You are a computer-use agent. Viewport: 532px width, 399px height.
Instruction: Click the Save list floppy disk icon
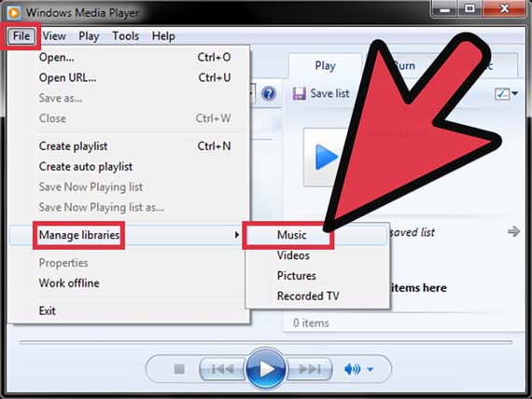click(x=300, y=93)
